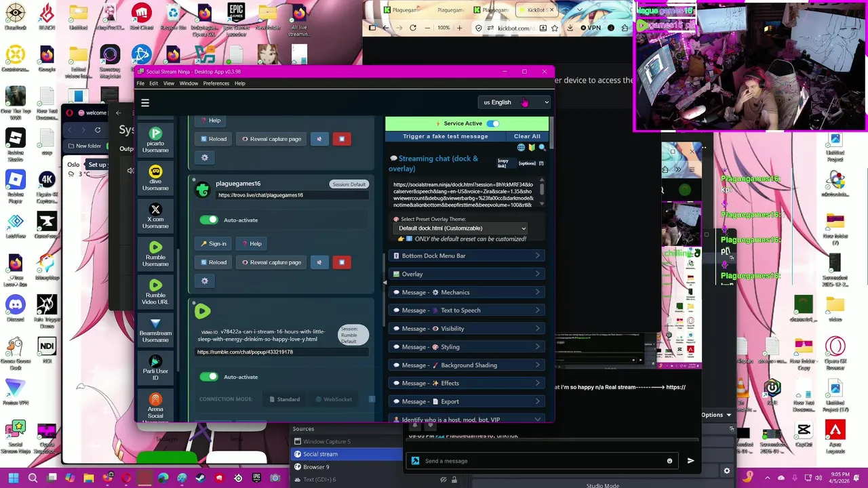Select the Parti User ID source tile
Screen dimensions: 868x488
[155, 368]
